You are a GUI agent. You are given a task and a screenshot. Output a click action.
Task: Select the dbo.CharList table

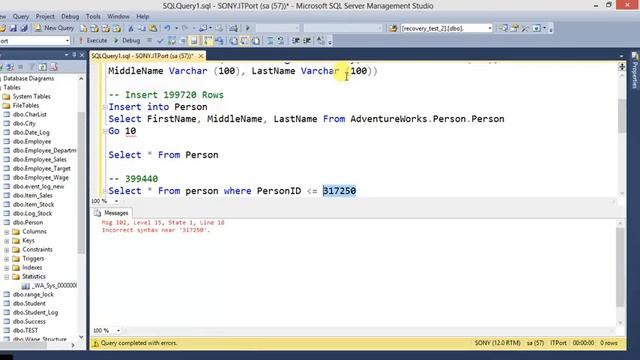tap(29, 114)
